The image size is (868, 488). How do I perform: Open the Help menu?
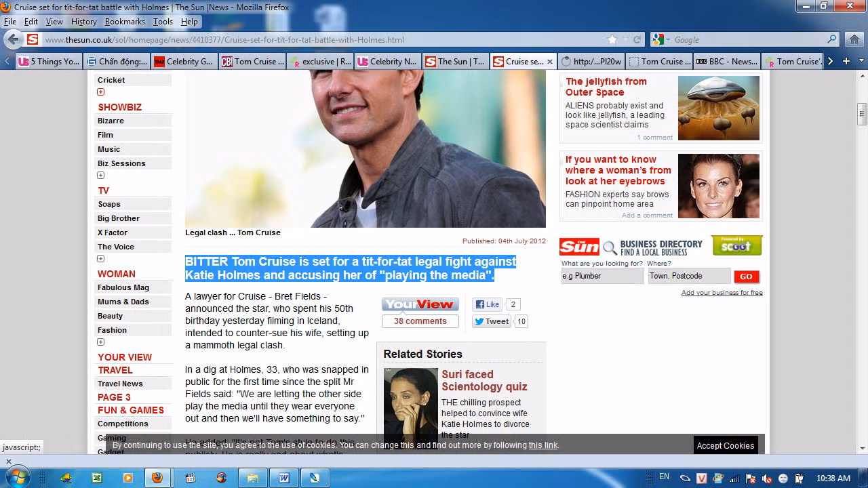[189, 22]
